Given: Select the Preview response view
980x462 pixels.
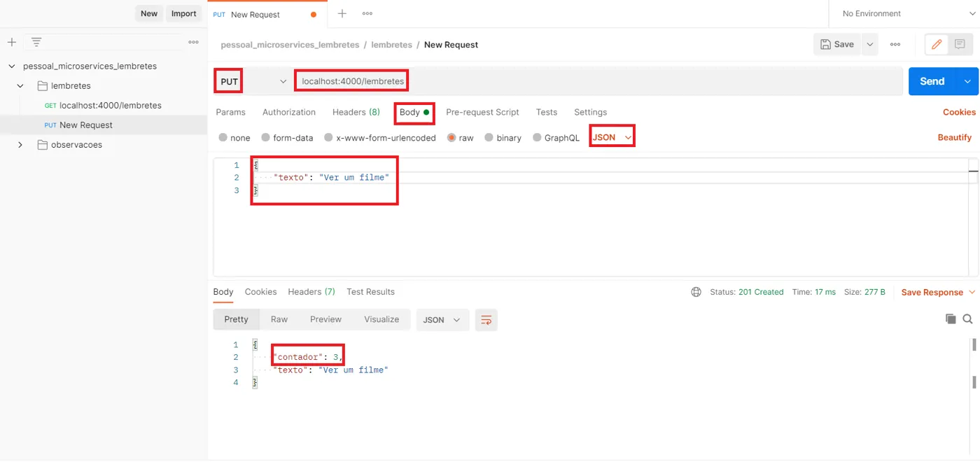Looking at the screenshot, I should (325, 319).
